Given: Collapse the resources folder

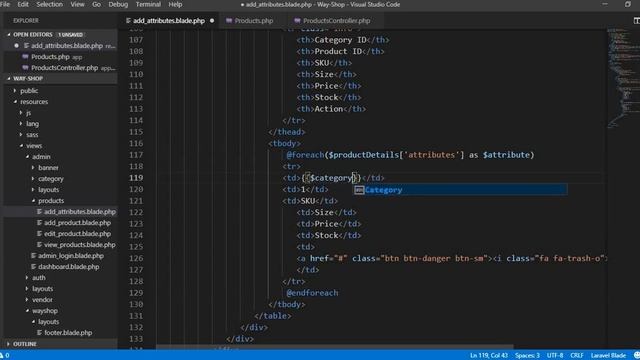Looking at the screenshot, I should pyautogui.click(x=34, y=102).
